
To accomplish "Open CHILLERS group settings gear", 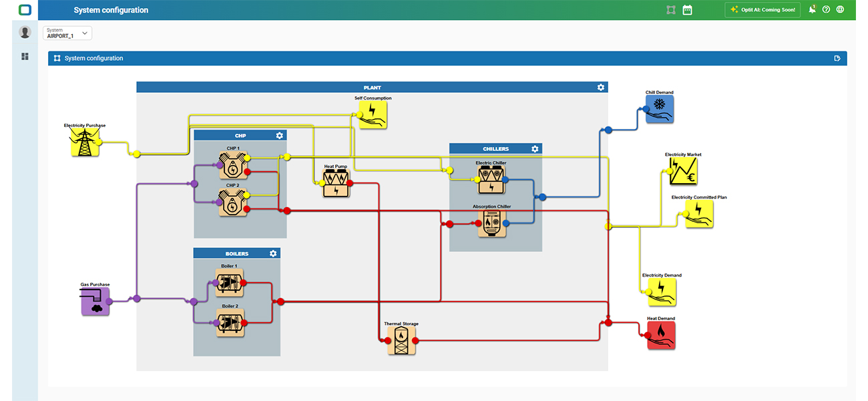I will coord(535,149).
